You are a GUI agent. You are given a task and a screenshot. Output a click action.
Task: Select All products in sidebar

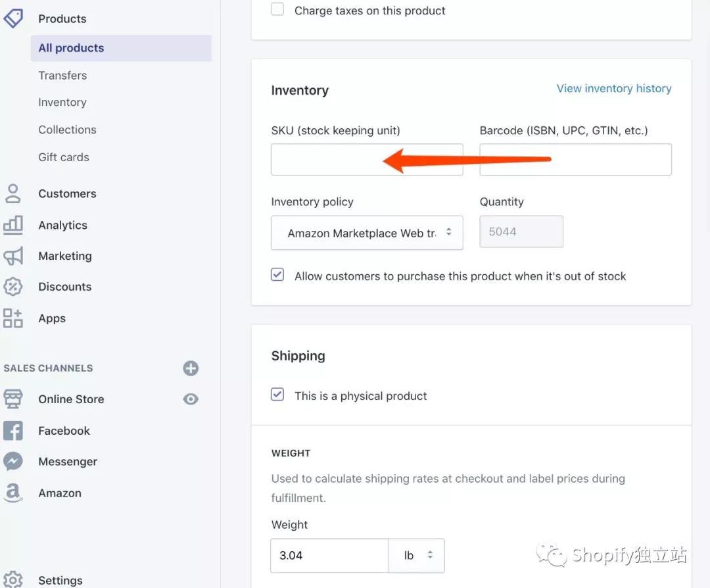71,48
